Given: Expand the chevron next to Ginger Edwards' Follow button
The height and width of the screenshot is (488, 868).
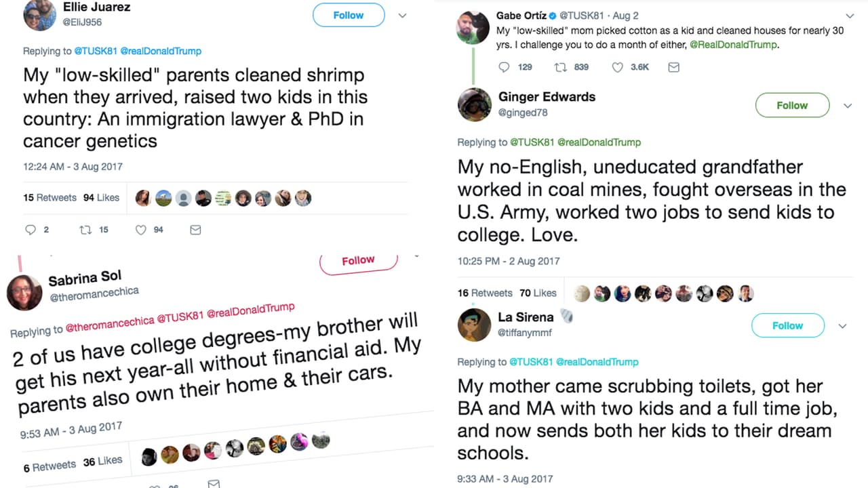Looking at the screenshot, I should click(x=847, y=106).
